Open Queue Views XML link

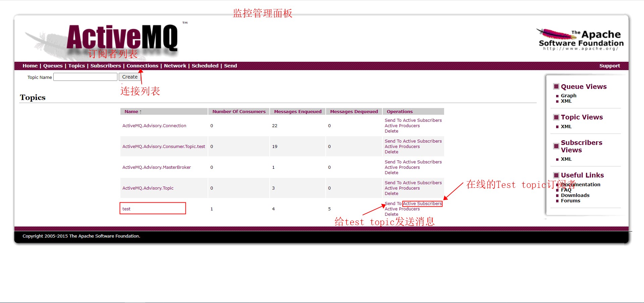coord(566,101)
